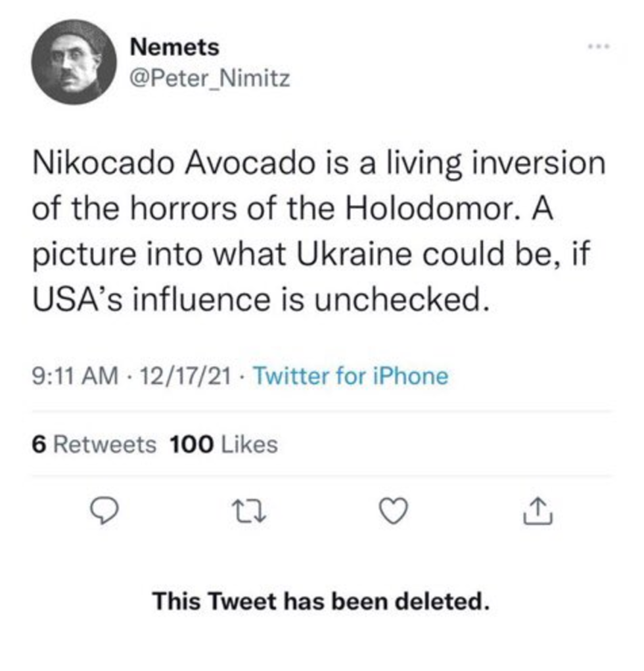Screen dimensions: 644x671
Task: Open the Nemets profile avatar
Action: pos(74,62)
